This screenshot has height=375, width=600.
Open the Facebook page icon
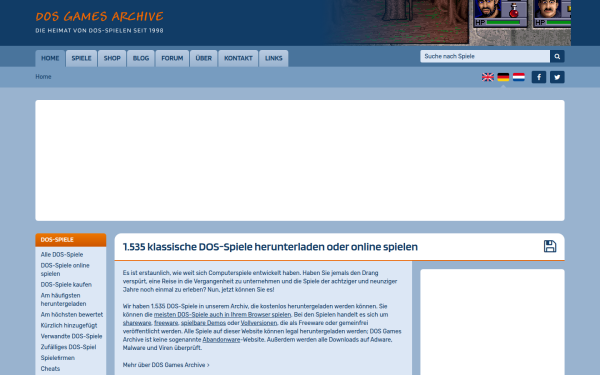click(539, 77)
